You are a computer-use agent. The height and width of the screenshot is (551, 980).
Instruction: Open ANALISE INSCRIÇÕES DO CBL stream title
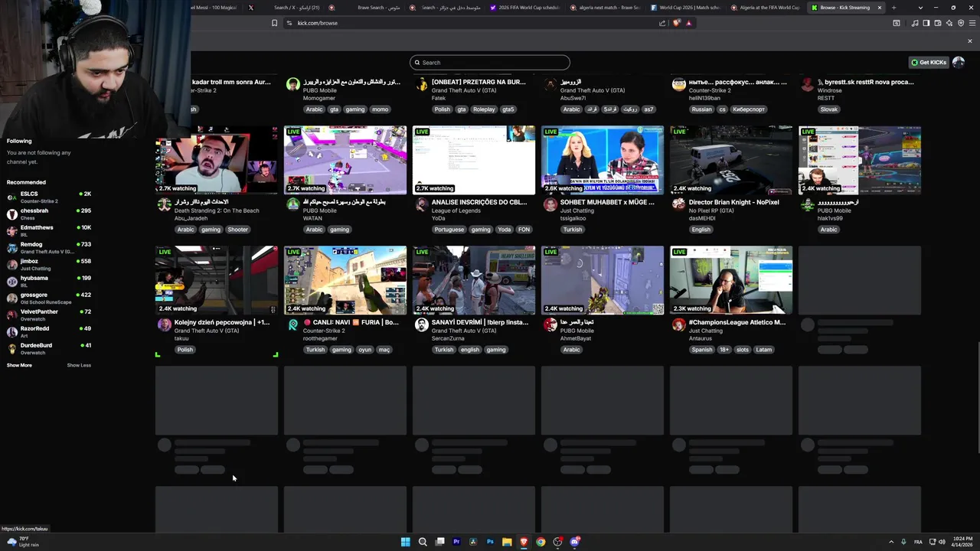click(479, 202)
